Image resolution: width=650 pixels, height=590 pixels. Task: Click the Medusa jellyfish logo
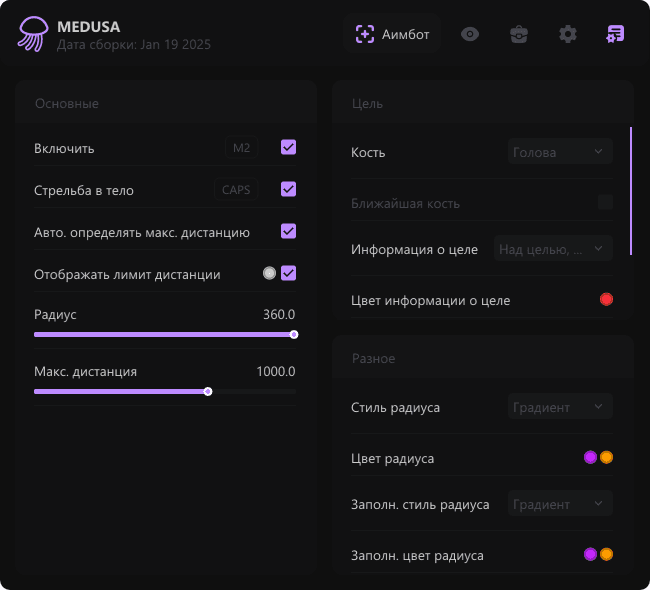click(31, 34)
